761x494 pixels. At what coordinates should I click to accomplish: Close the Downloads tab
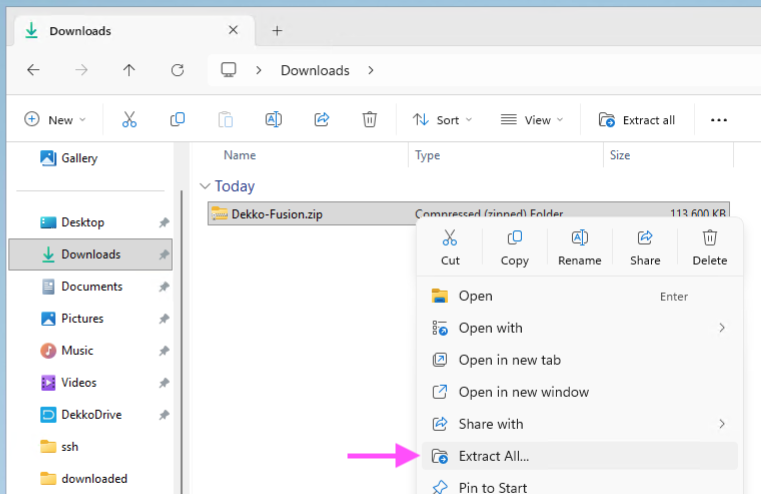233,30
